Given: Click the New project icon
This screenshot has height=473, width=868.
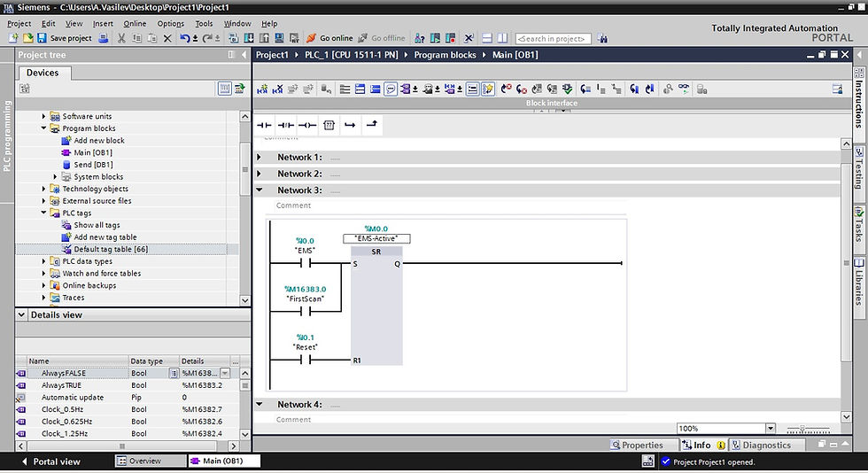Looking at the screenshot, I should point(14,38).
